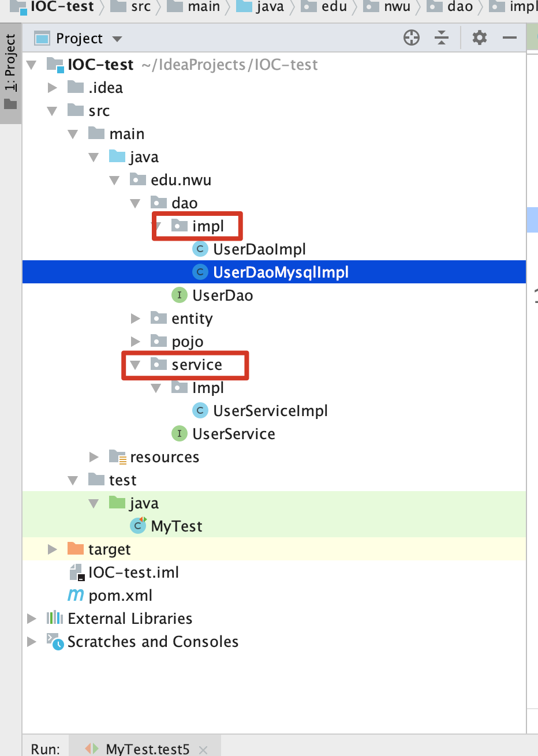Click java in the breadcrumb bar
This screenshot has width=538, height=756.
click(270, 7)
